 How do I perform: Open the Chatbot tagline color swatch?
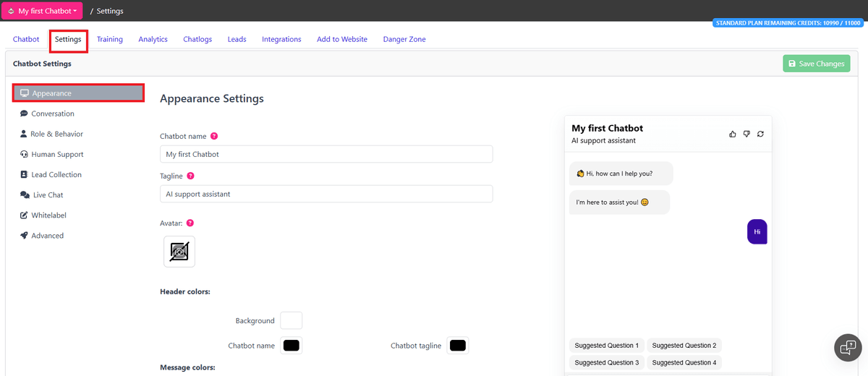(x=457, y=346)
